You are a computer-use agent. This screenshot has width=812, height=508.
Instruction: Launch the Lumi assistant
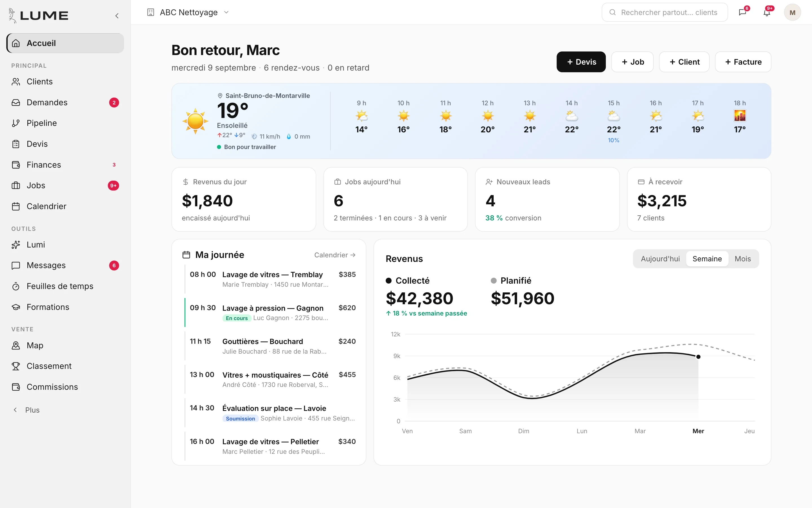click(65, 245)
